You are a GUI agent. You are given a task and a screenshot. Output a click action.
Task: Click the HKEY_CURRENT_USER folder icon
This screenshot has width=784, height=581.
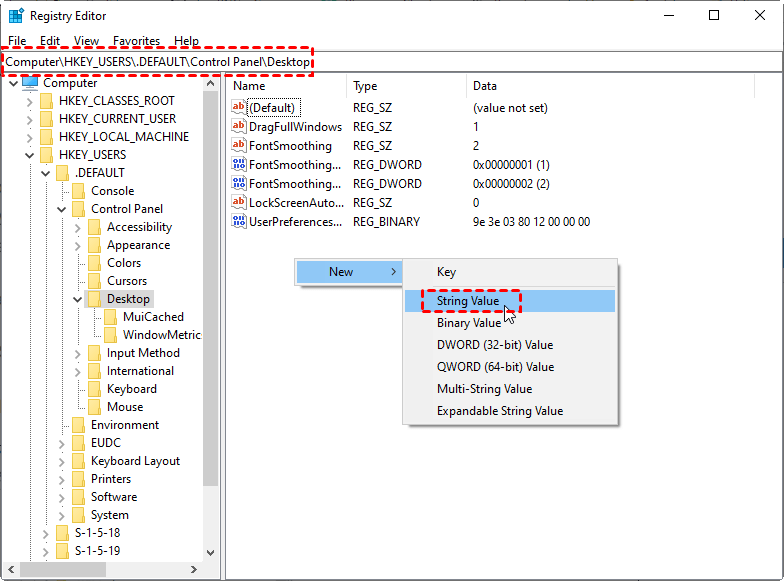(x=46, y=119)
